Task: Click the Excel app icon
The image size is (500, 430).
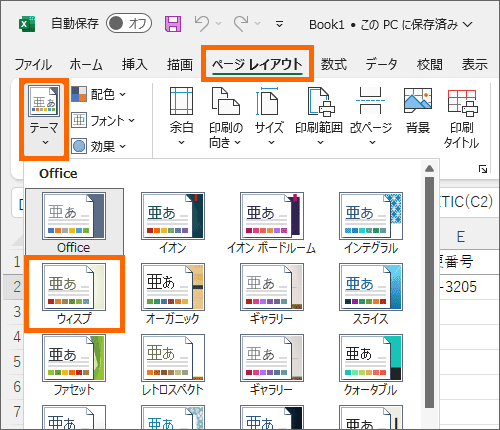Action: (27, 24)
